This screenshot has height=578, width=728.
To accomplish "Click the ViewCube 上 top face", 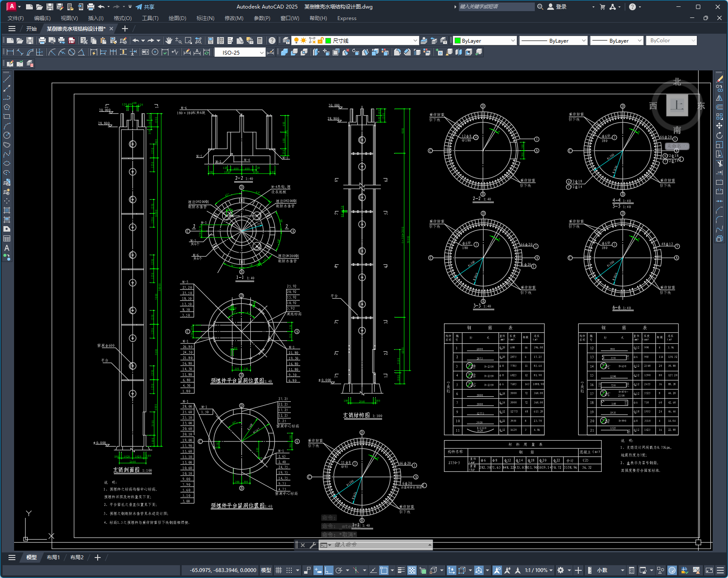I will click(677, 106).
